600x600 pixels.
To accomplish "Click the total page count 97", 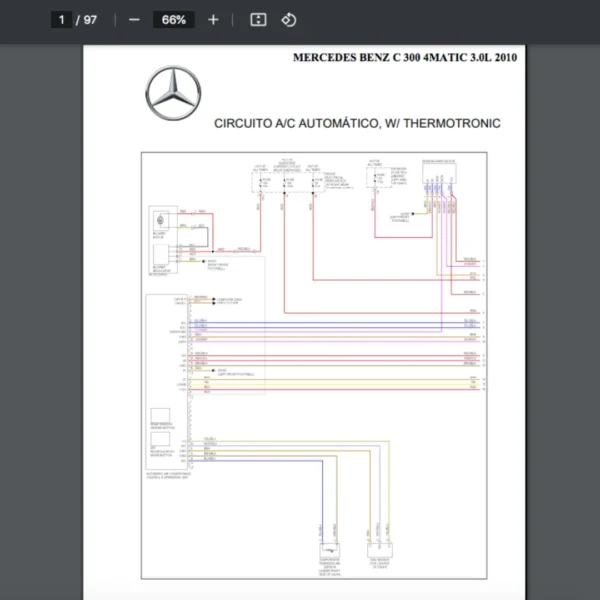I will click(x=90, y=20).
